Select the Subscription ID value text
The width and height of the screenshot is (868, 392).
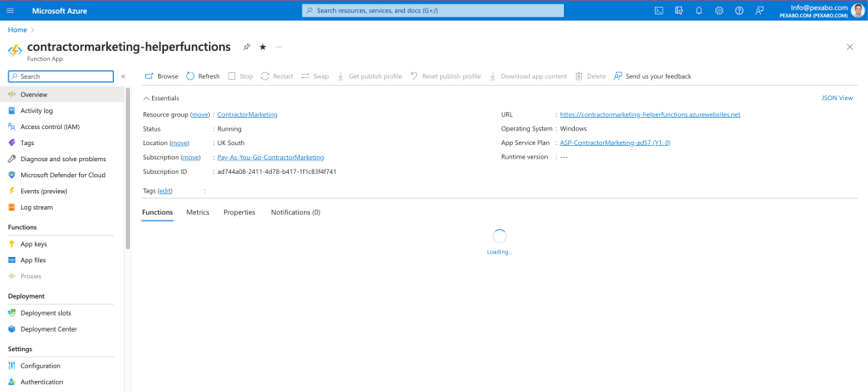(x=277, y=171)
